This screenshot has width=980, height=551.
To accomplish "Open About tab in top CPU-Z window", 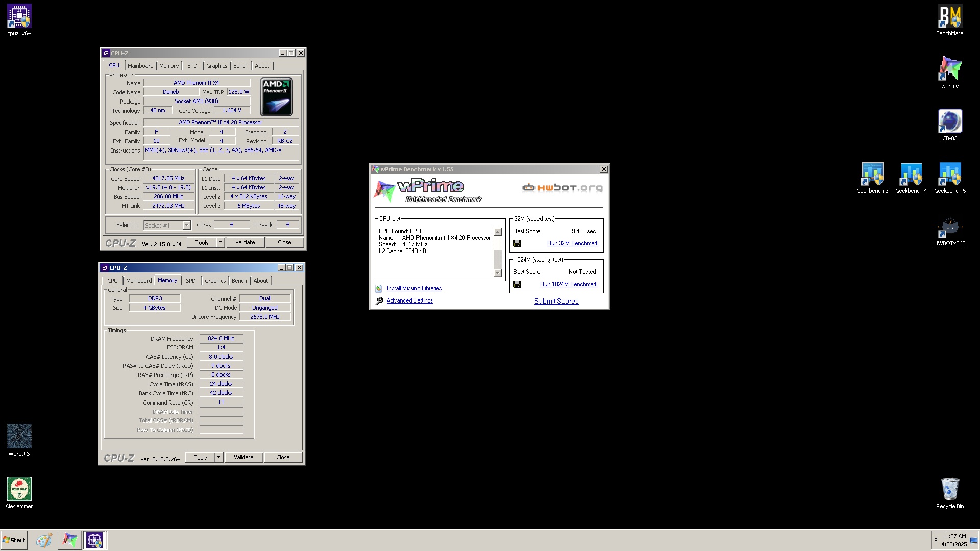I will coord(262,66).
